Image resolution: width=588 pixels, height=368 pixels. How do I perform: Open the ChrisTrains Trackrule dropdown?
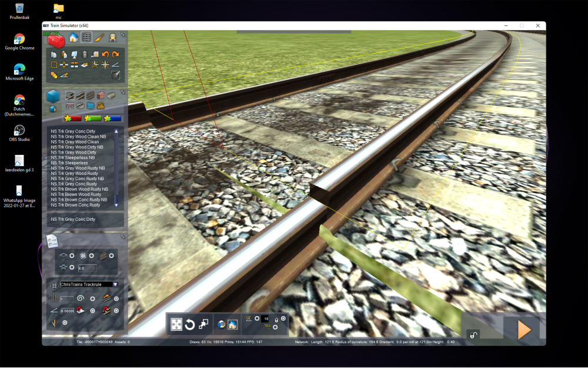(115, 284)
